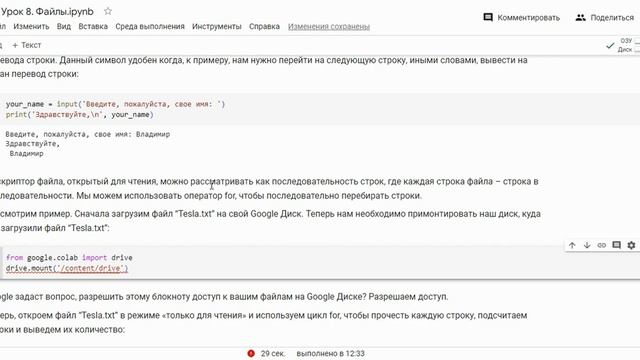Click the code cell with drive.mount('/content/drive')
This screenshot has height=360, width=640.
(320, 263)
